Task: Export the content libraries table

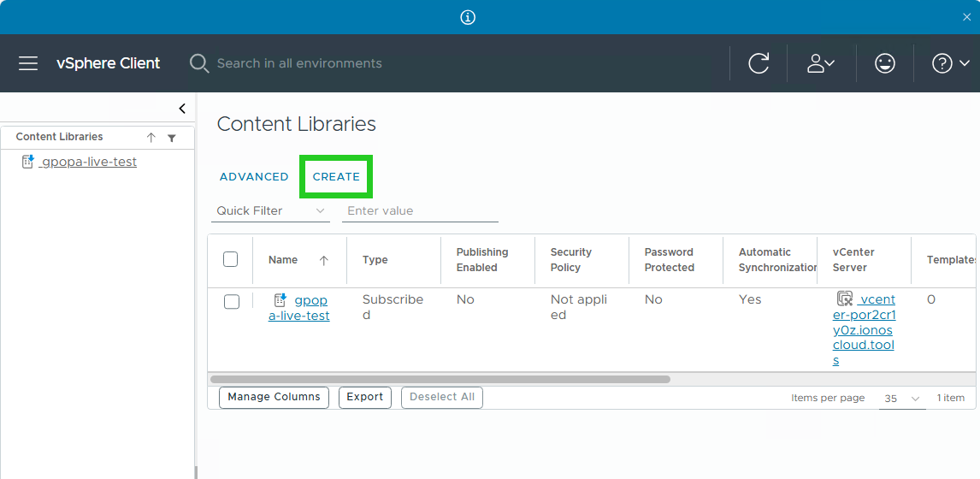Action: coord(365,397)
